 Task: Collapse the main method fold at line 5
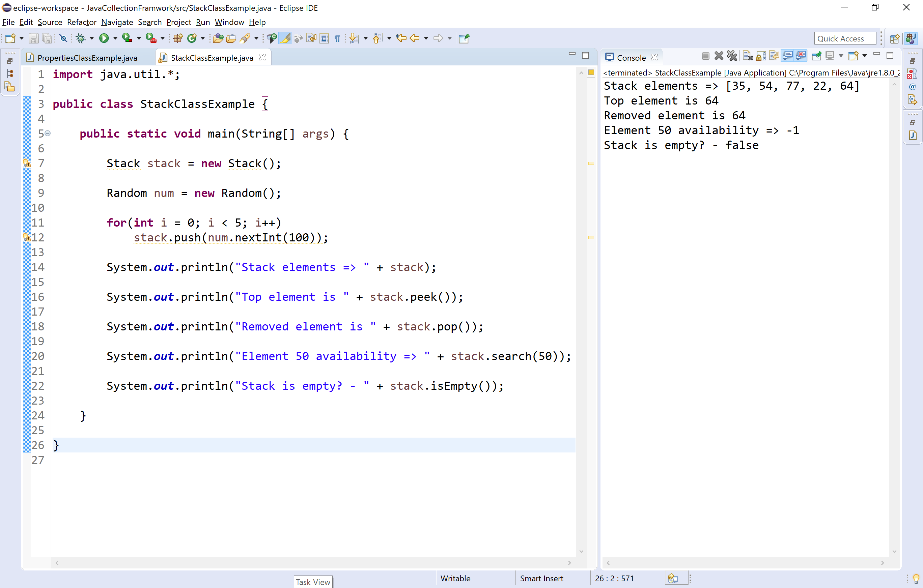(48, 133)
